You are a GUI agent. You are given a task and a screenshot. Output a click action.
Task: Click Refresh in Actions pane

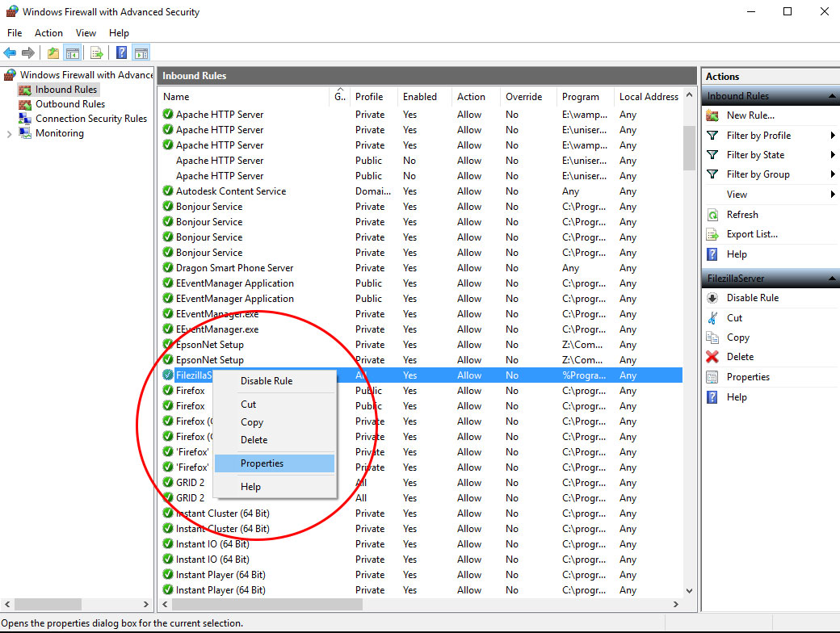pyautogui.click(x=742, y=215)
